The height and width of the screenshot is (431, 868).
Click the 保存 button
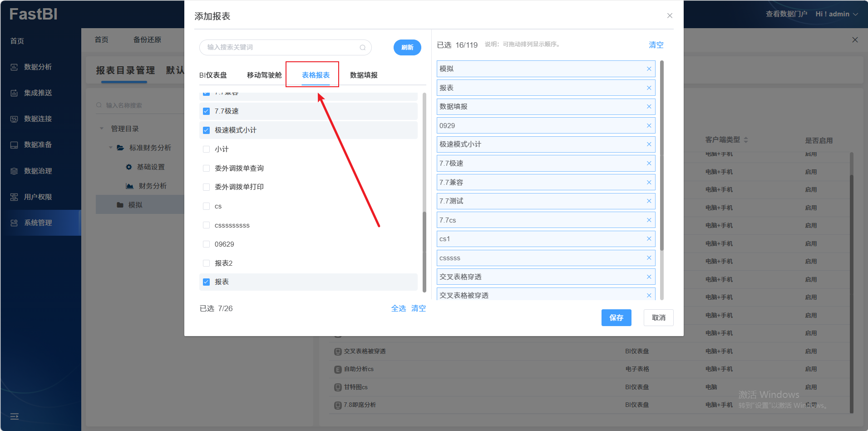[616, 318]
